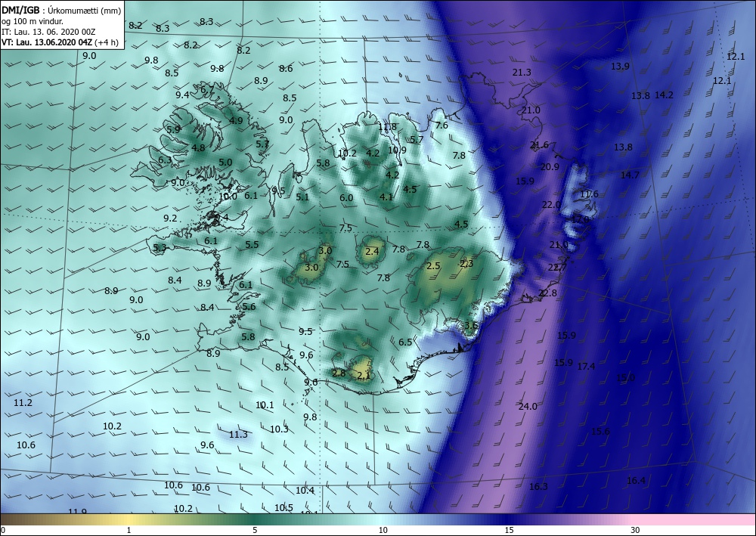Click the 10.9 value on the map
The width and height of the screenshot is (756, 536).
pyautogui.click(x=397, y=150)
